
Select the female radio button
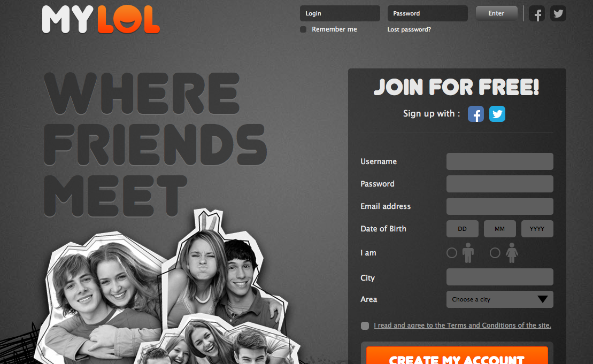click(x=495, y=253)
